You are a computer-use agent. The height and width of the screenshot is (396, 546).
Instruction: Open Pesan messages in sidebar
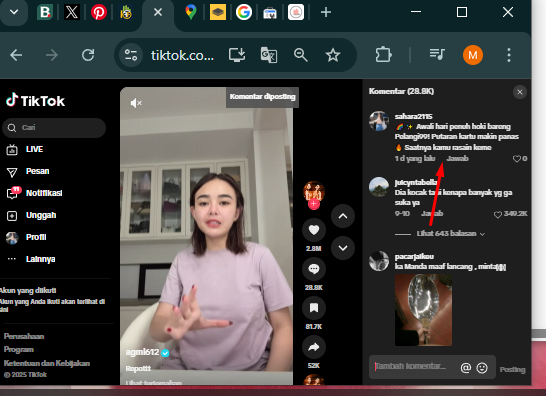(x=28, y=171)
